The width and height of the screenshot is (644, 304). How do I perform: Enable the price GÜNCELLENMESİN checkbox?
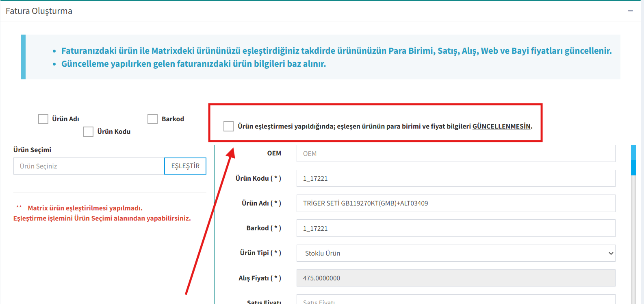pyautogui.click(x=228, y=126)
